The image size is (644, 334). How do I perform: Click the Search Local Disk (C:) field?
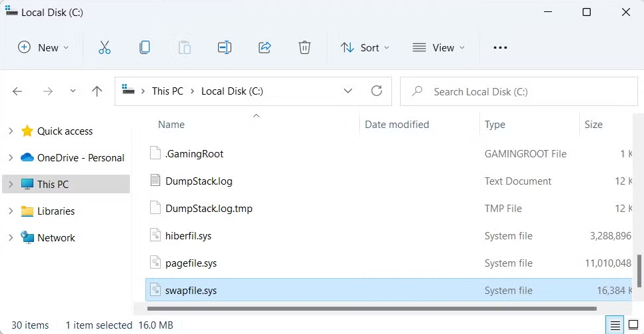519,91
